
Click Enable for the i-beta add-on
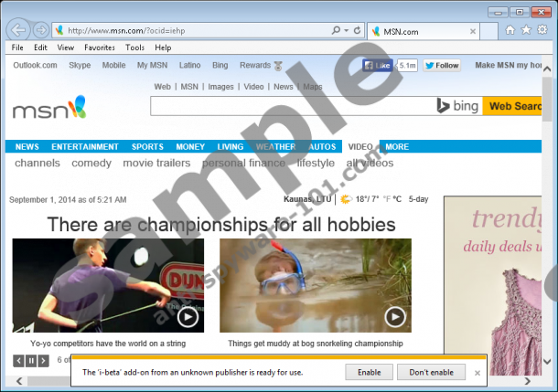tap(369, 372)
